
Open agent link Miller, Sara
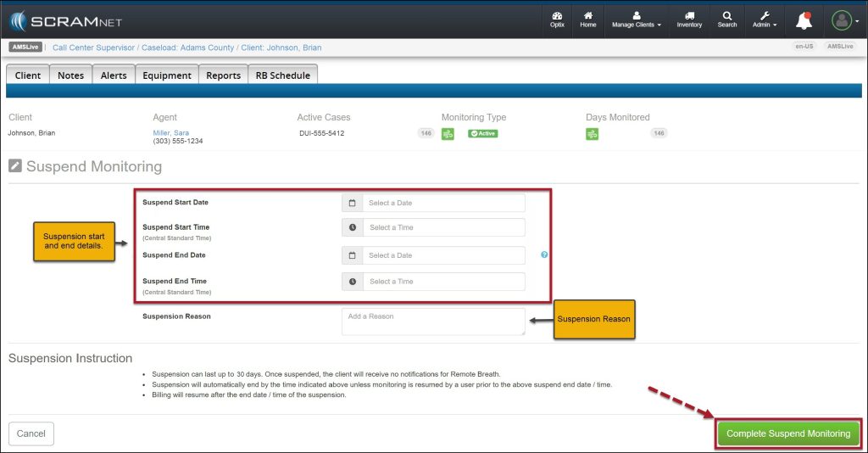(170, 133)
